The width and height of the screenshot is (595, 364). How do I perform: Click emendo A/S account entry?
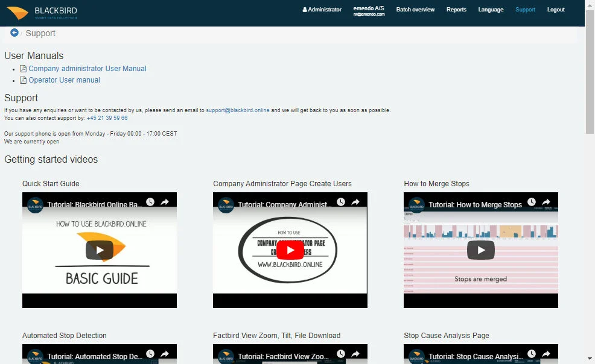coord(369,11)
